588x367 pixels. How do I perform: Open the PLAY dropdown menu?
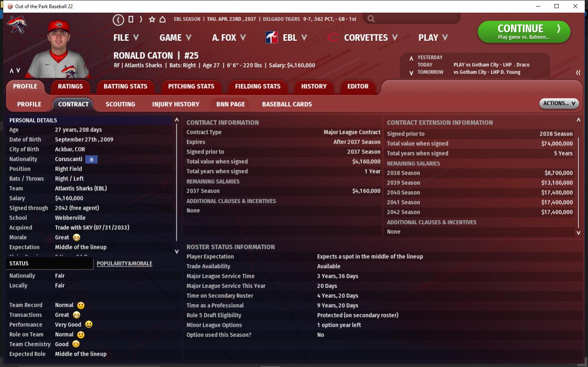(x=433, y=38)
